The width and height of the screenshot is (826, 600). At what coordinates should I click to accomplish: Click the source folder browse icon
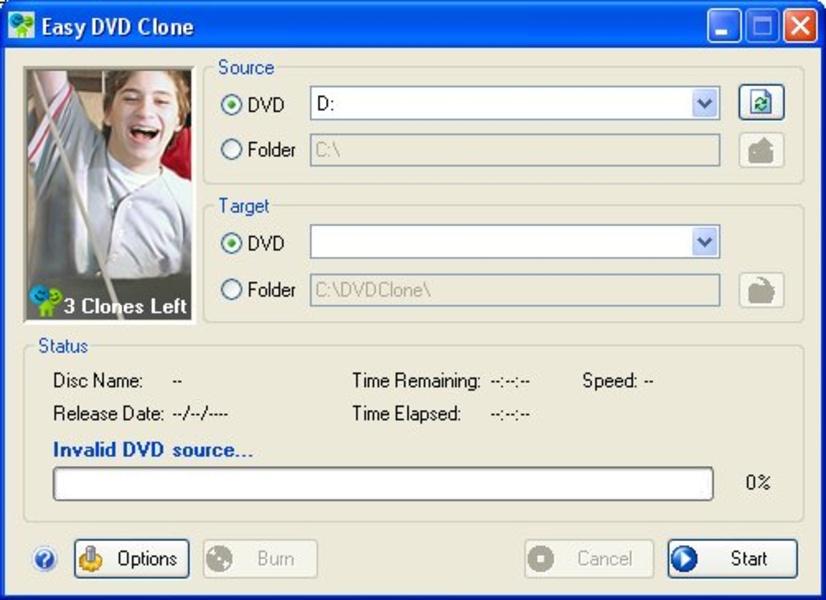761,151
